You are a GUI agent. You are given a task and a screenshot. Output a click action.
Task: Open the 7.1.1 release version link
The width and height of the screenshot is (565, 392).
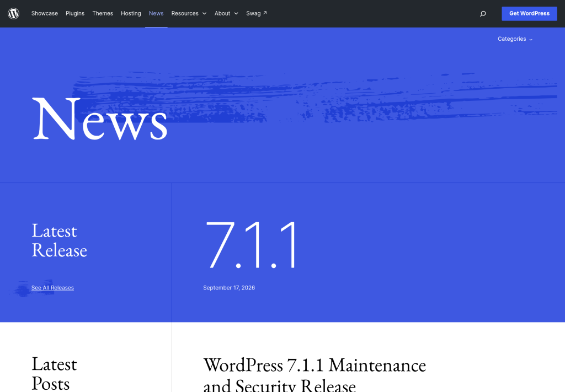tap(251, 245)
